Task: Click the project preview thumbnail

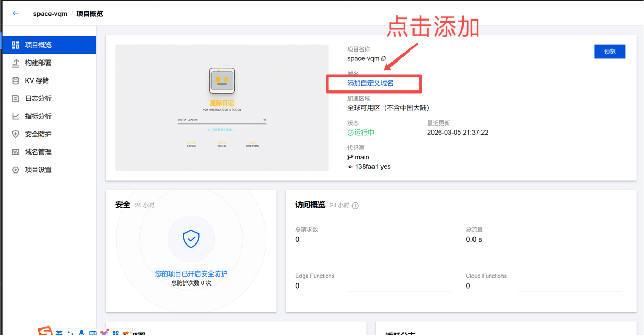Action: pos(222,107)
